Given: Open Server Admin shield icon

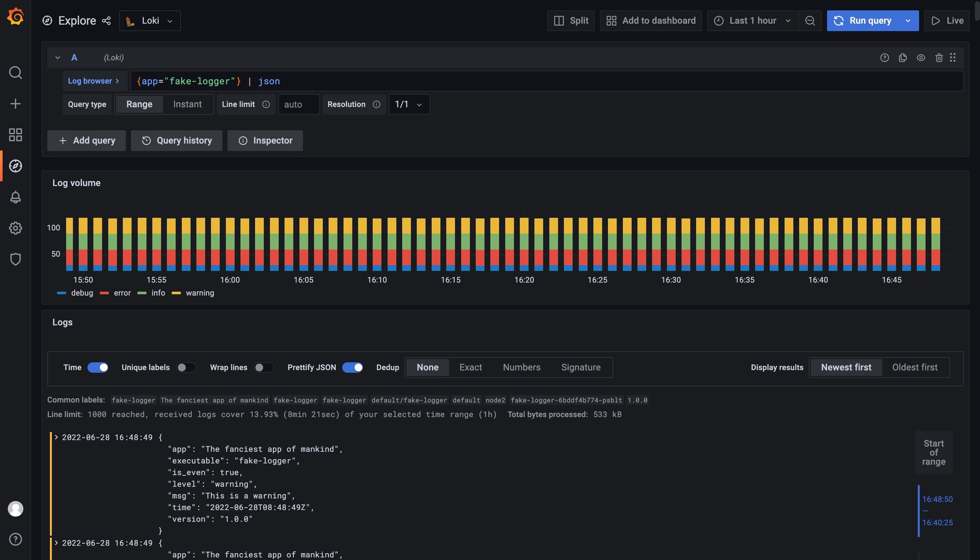Looking at the screenshot, I should [15, 259].
